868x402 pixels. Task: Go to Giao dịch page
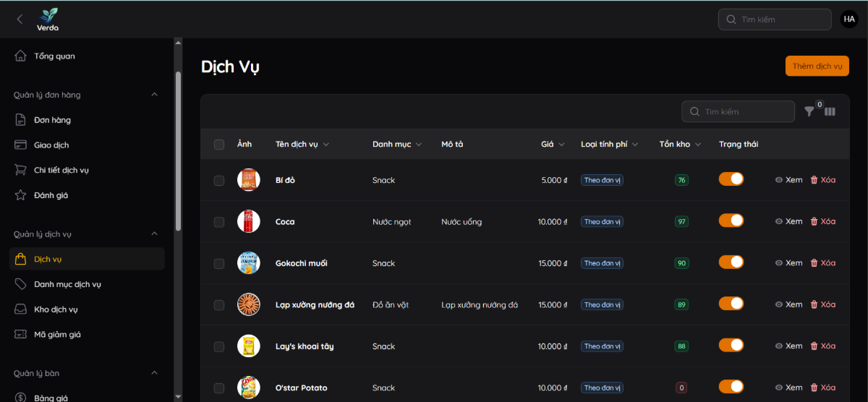[87, 145]
